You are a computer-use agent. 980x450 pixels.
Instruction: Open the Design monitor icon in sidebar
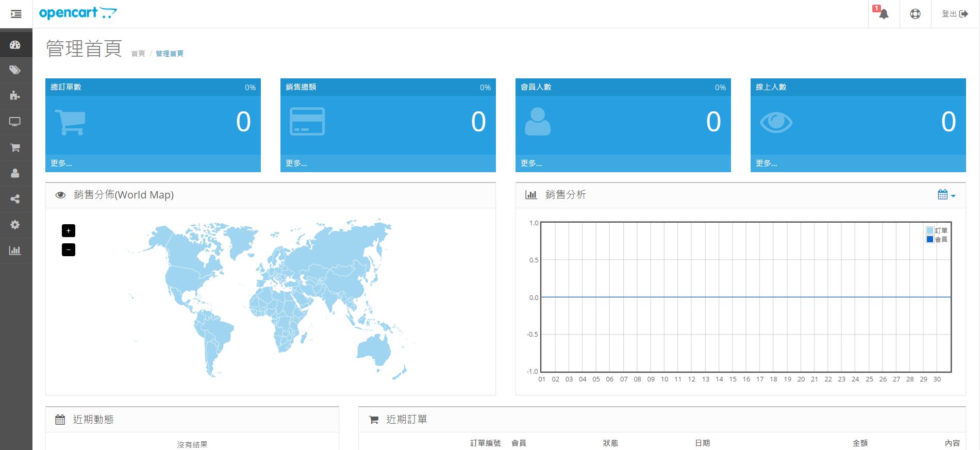[x=15, y=122]
